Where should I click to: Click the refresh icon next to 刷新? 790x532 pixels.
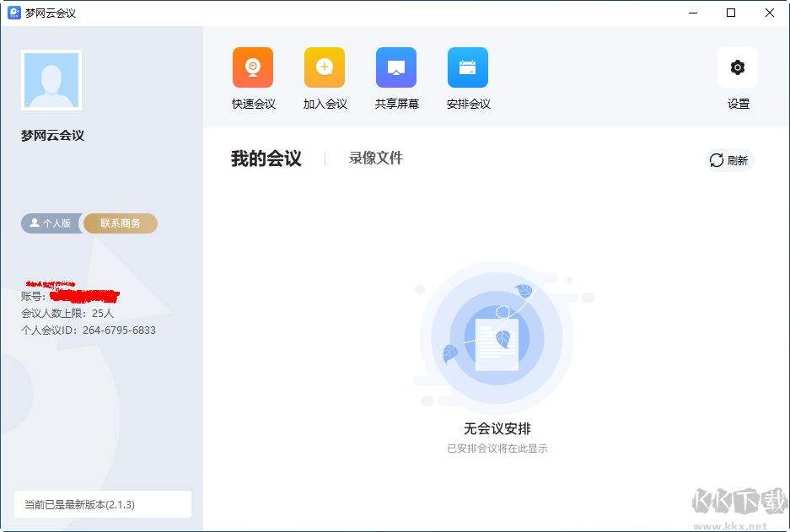716,160
